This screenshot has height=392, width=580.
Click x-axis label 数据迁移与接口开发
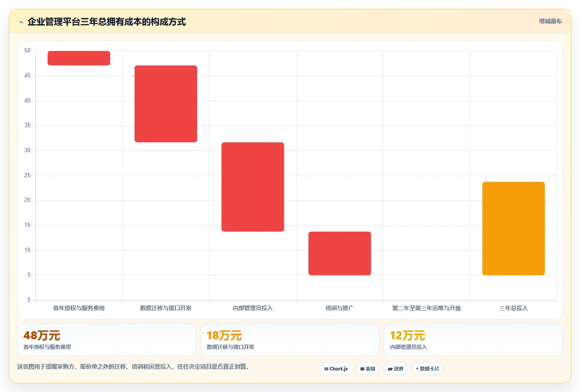tap(166, 308)
